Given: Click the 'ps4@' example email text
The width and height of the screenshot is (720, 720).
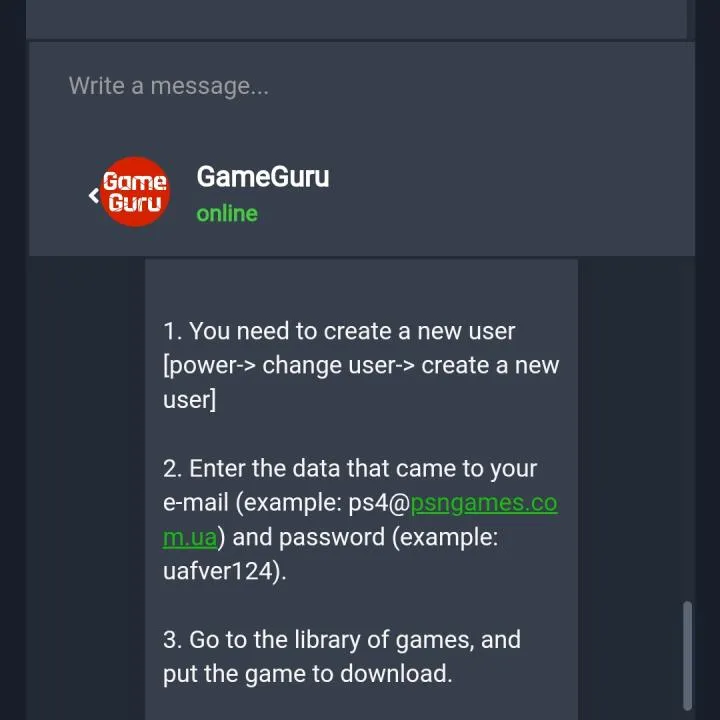Looking at the screenshot, I should tap(379, 503).
